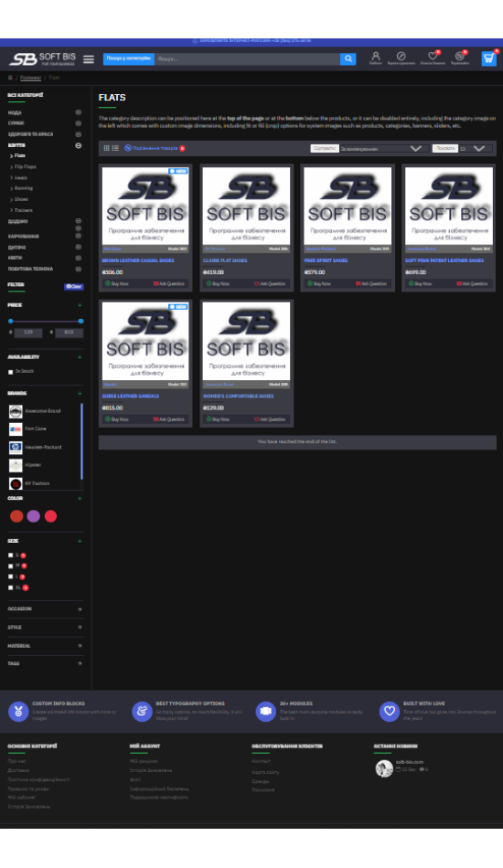Click Buy Now on Claire Flat Shoes
Image resolution: width=503 pixels, height=868 pixels.
pos(221,283)
